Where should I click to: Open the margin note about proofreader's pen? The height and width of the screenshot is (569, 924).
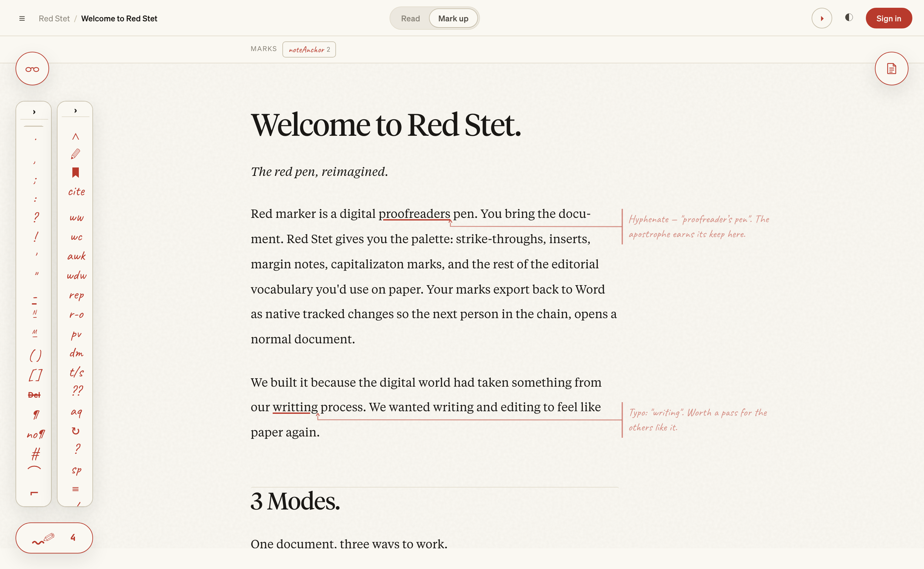pyautogui.click(x=699, y=227)
